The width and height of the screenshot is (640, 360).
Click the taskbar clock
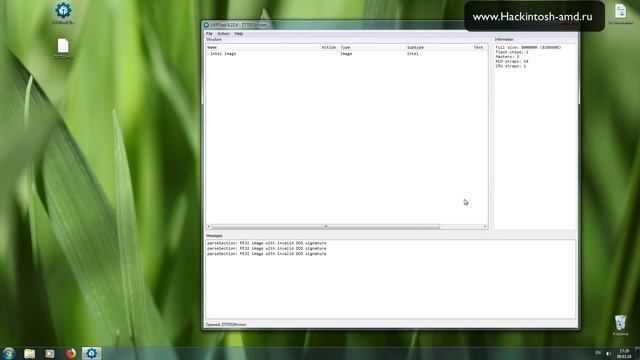coord(624,353)
